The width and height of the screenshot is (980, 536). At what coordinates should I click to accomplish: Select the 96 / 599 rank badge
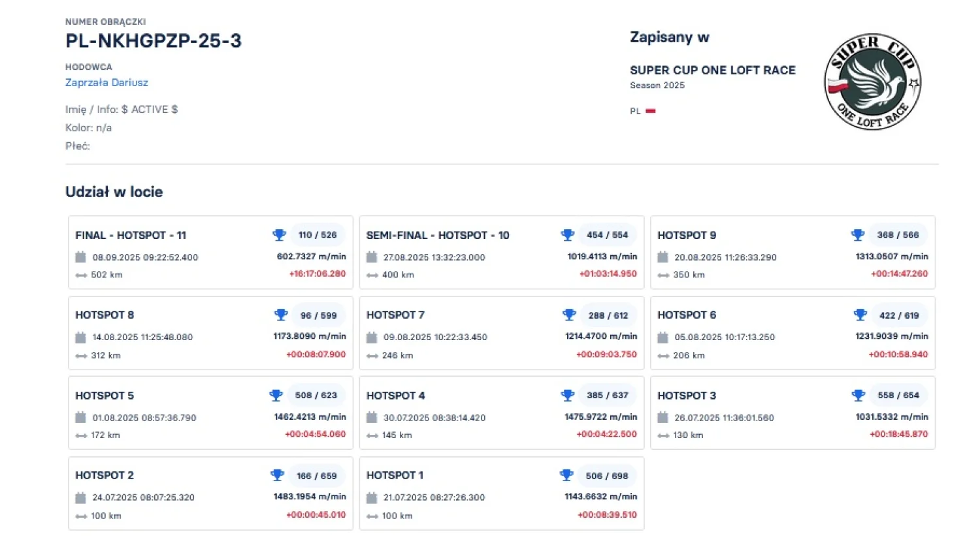(x=319, y=315)
